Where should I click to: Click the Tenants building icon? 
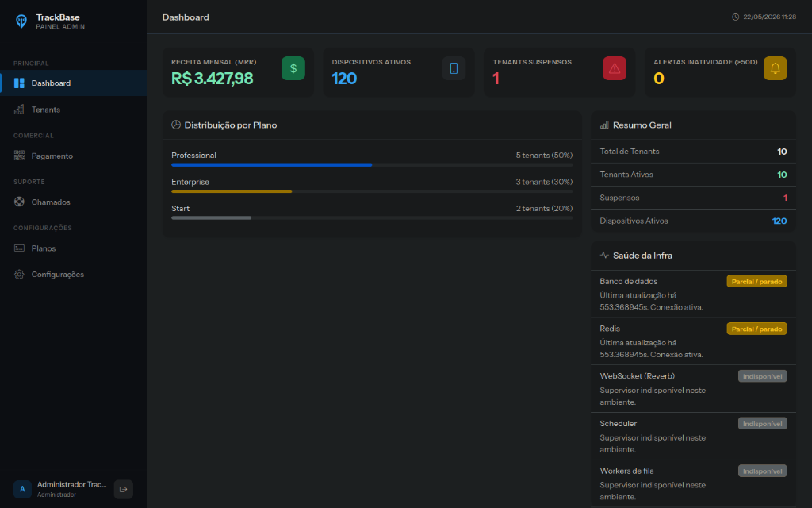[x=19, y=110]
